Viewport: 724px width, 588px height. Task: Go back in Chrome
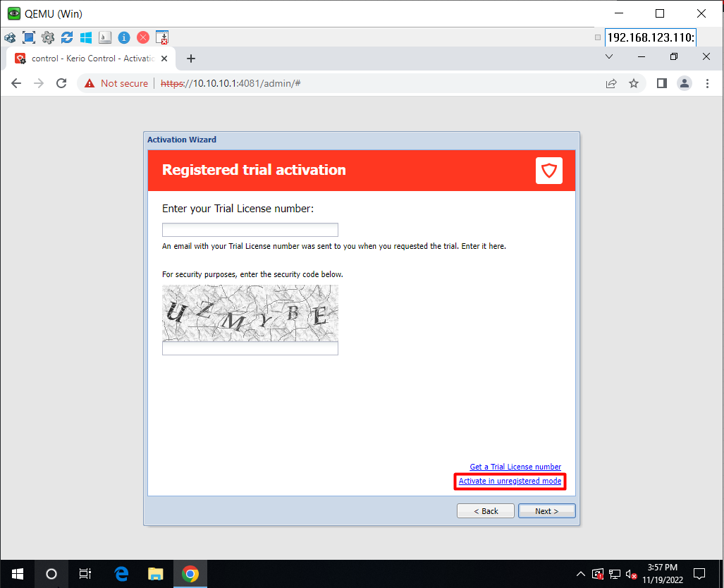(16, 83)
